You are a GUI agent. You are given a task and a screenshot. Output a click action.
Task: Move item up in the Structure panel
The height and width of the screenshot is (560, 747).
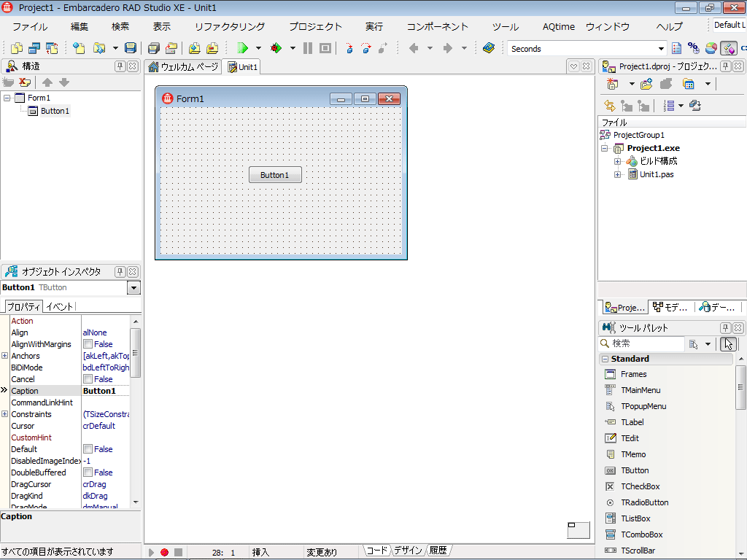tap(47, 82)
